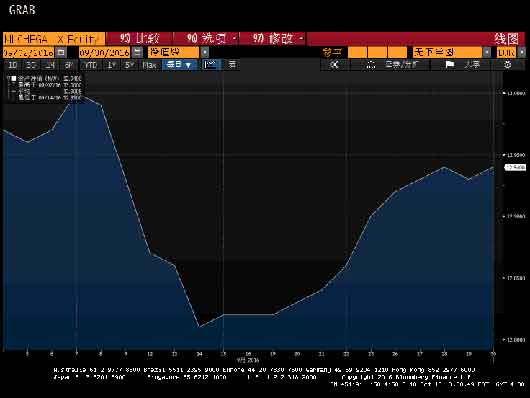
Task: Click the last price label on the axis
Action: click(515, 167)
